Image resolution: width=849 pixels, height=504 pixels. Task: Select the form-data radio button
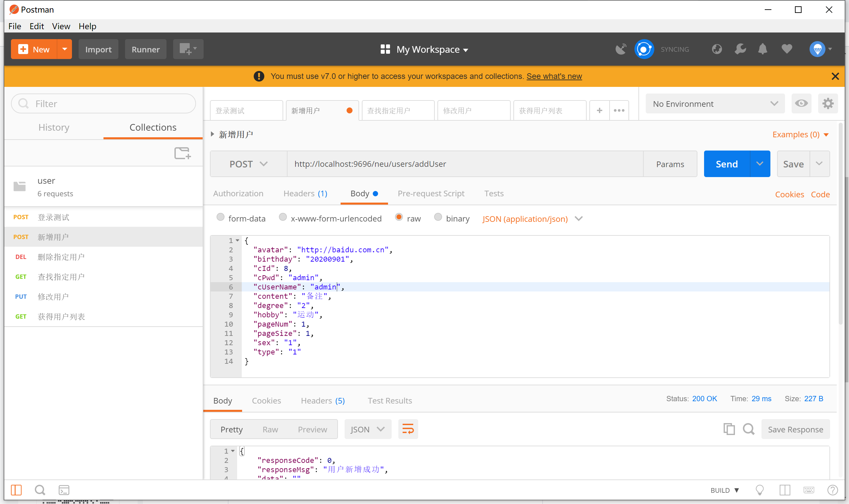221,217
